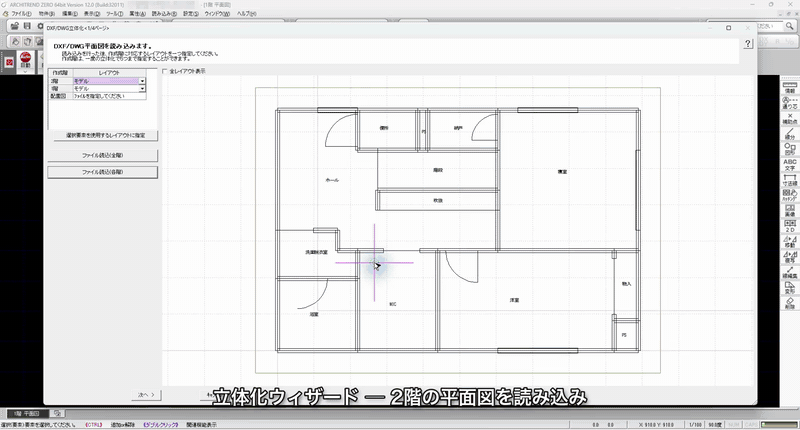Click the red 自動 button in toolbar
Image resolution: width=800 pixels, height=430 pixels.
pos(25,60)
